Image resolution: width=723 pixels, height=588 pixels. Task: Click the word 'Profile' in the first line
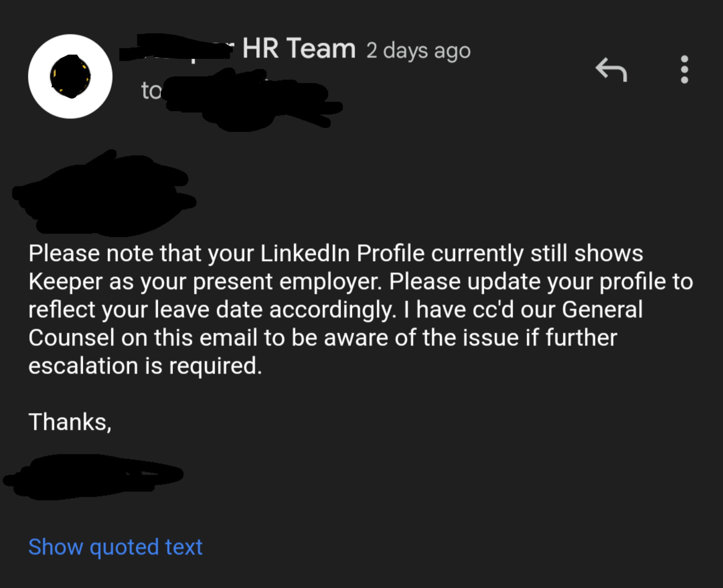(390, 253)
